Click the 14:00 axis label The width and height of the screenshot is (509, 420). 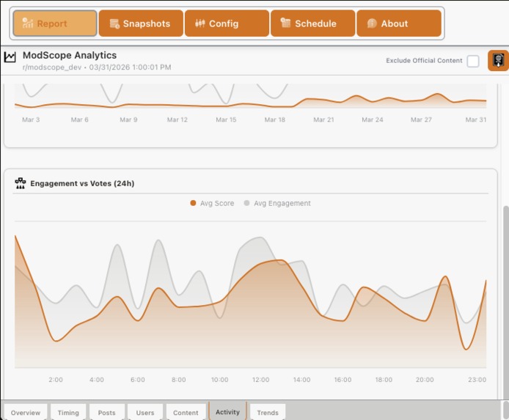301,380
